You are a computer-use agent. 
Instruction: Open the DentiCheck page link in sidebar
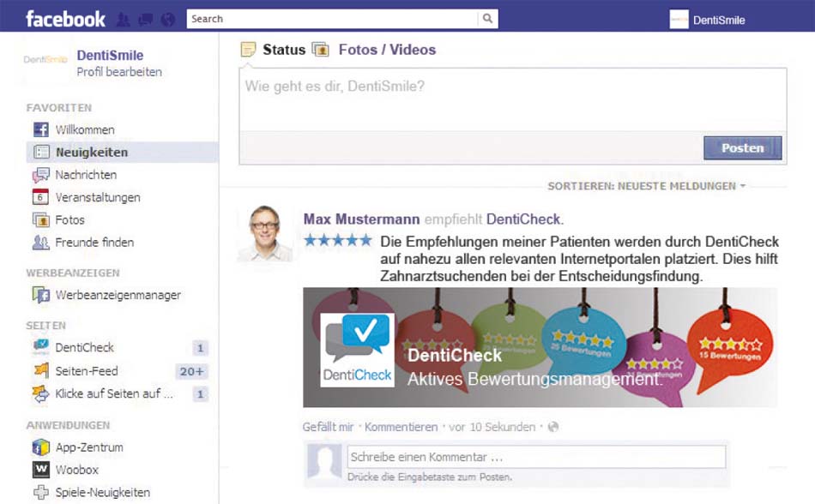coord(84,347)
